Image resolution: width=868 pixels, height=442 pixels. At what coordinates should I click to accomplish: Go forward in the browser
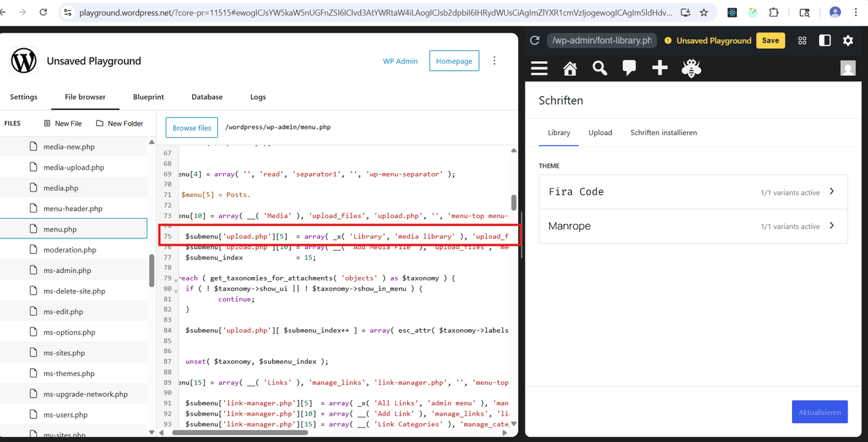[x=22, y=12]
